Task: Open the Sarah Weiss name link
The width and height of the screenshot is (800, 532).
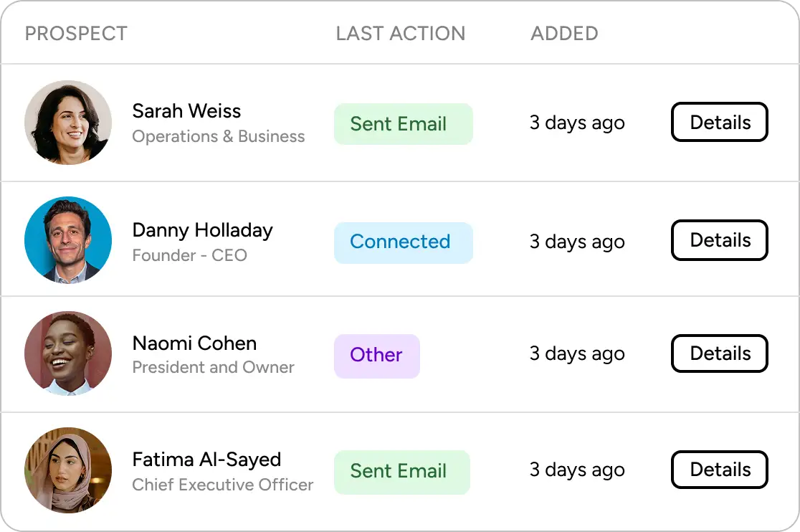Action: (x=186, y=110)
